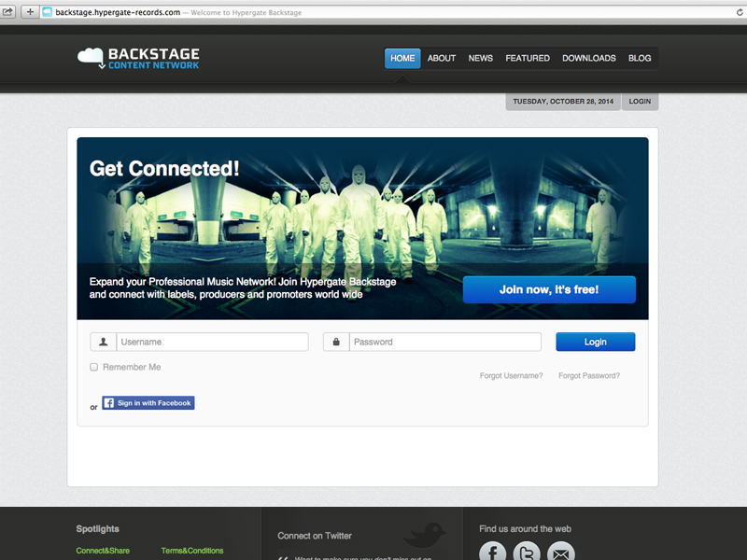
Task: Go to the Home nav tab
Action: coord(402,58)
